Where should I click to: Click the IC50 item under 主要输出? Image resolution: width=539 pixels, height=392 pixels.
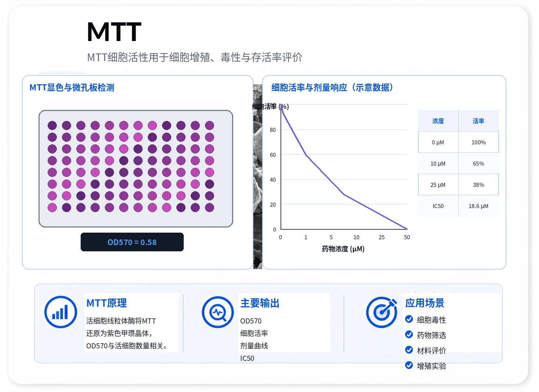[247, 358]
